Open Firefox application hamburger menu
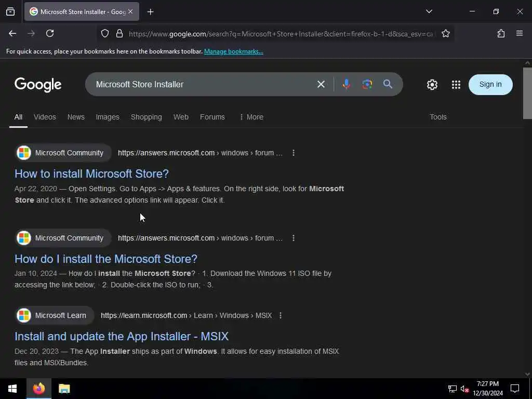 pyautogui.click(x=519, y=33)
